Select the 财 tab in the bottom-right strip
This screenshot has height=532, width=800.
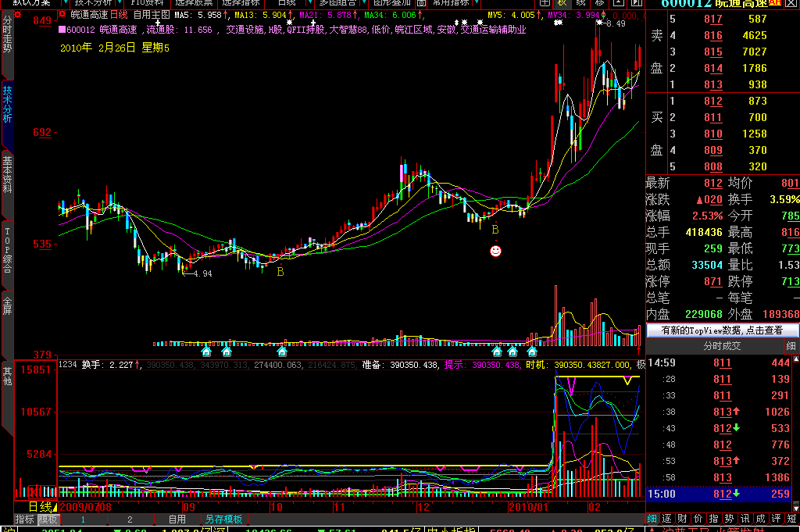682,519
